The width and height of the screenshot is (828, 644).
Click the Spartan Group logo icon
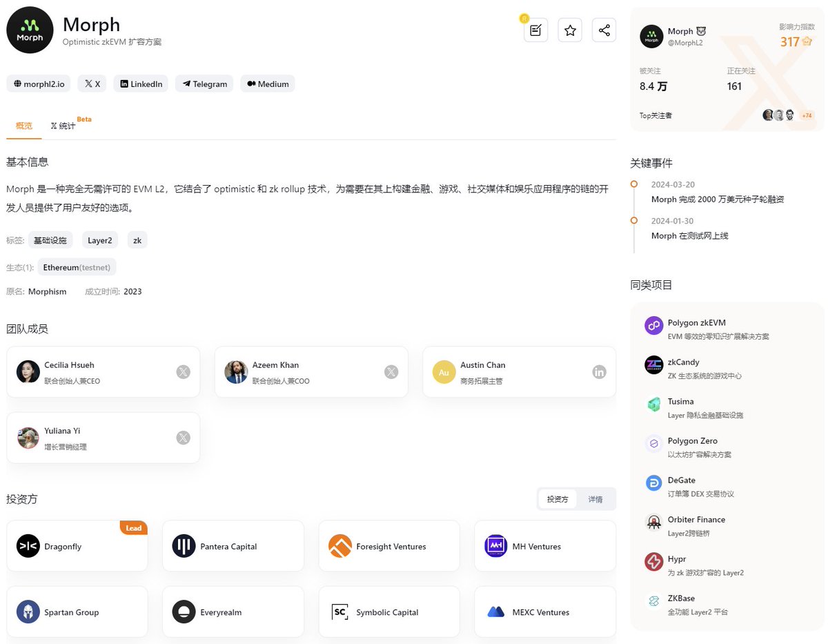tap(28, 612)
